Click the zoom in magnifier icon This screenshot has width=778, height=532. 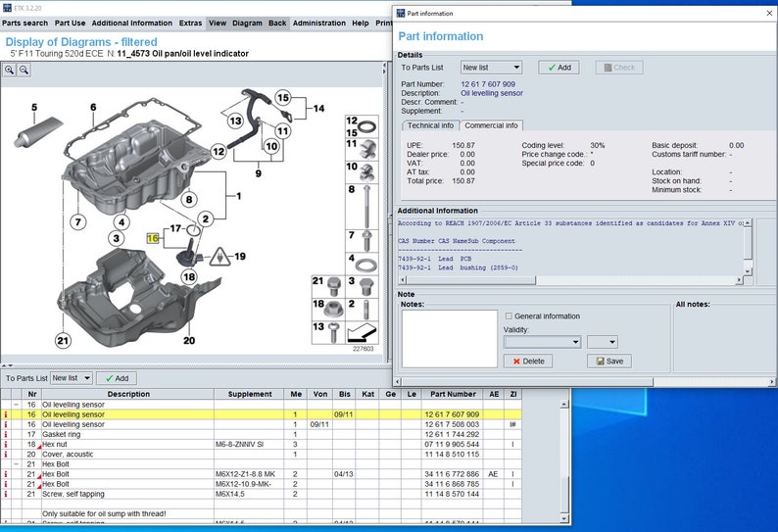click(10, 70)
